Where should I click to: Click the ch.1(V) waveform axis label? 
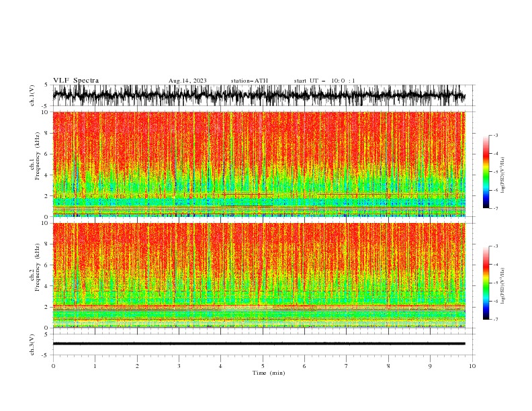coord(32,95)
